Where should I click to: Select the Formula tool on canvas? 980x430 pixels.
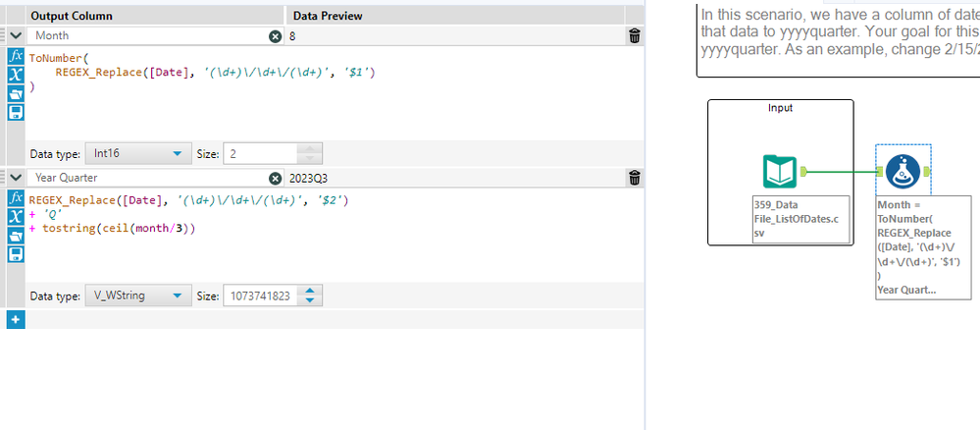coord(903,172)
